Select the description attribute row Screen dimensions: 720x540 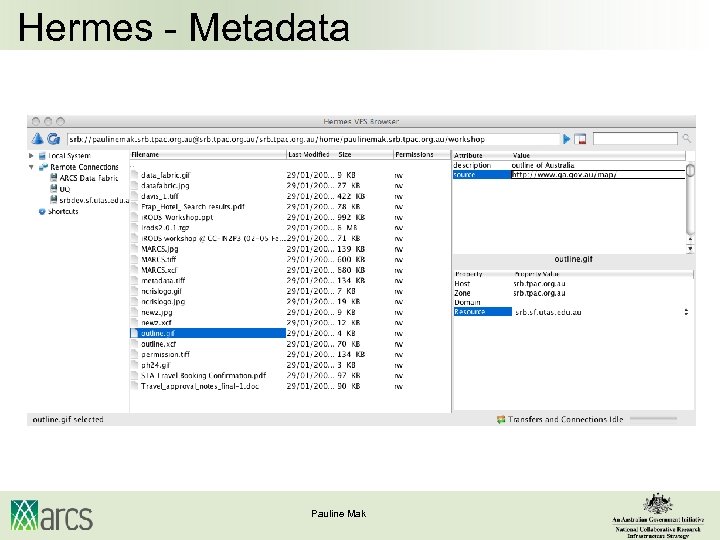(568, 165)
